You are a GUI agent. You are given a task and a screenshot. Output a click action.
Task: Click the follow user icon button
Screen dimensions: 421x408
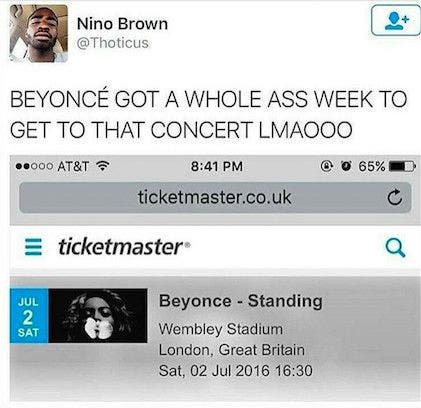click(x=396, y=20)
